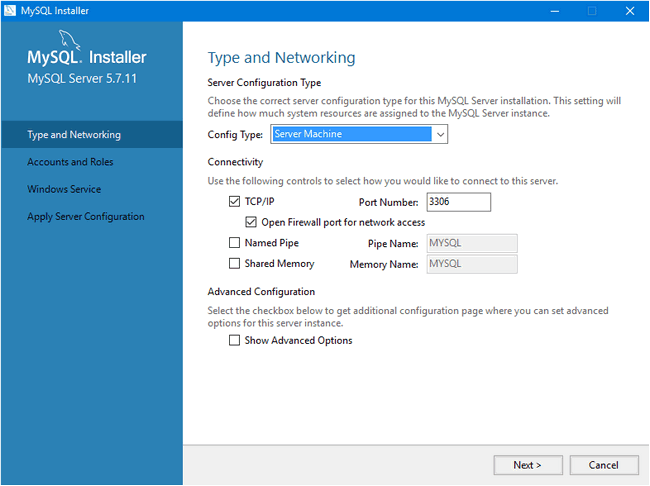Enable the Named Pipe checkbox
This screenshot has width=650, height=486.
coord(235,243)
